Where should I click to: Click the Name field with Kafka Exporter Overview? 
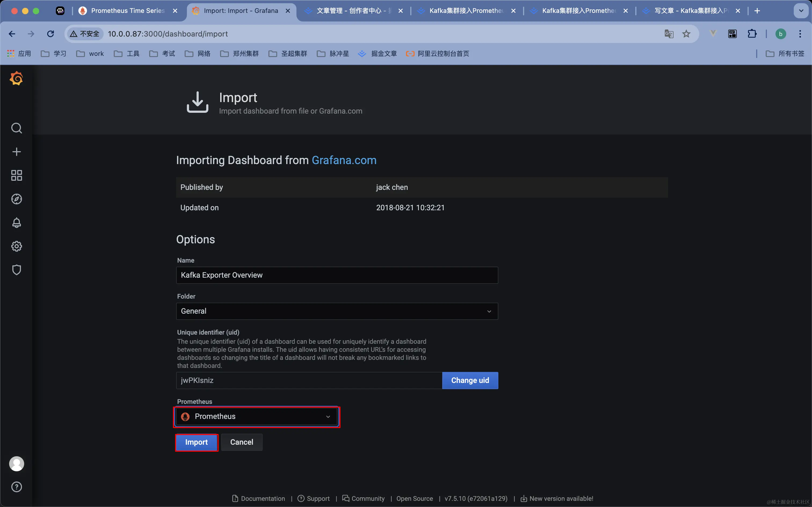point(337,275)
